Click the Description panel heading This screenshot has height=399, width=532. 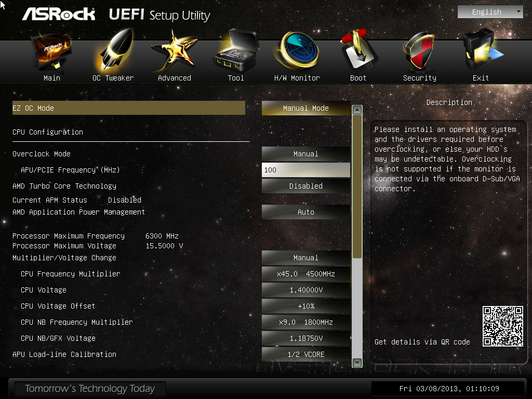[449, 102]
